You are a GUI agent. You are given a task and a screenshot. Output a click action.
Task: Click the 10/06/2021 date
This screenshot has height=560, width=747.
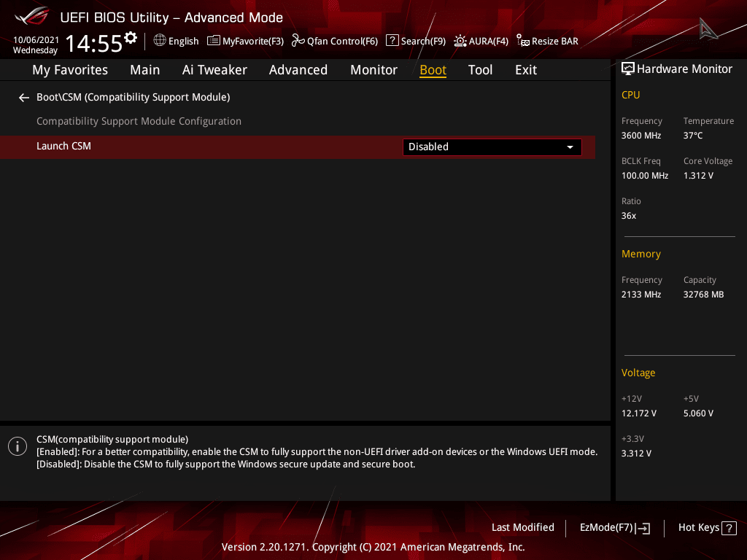tap(36, 40)
